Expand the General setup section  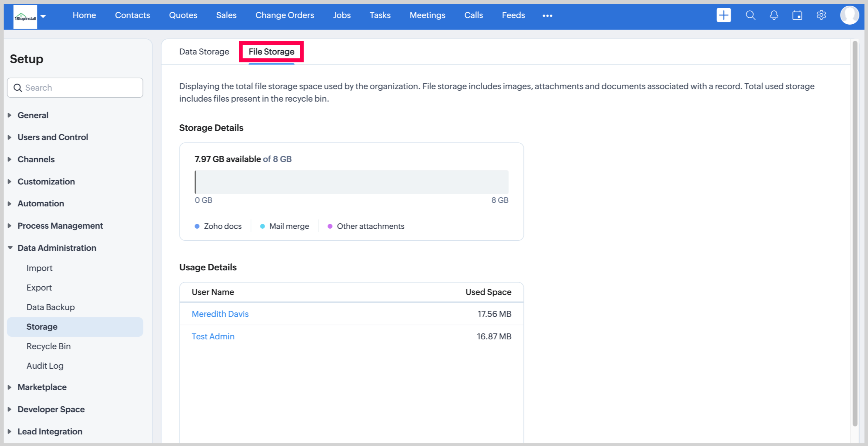click(x=33, y=115)
